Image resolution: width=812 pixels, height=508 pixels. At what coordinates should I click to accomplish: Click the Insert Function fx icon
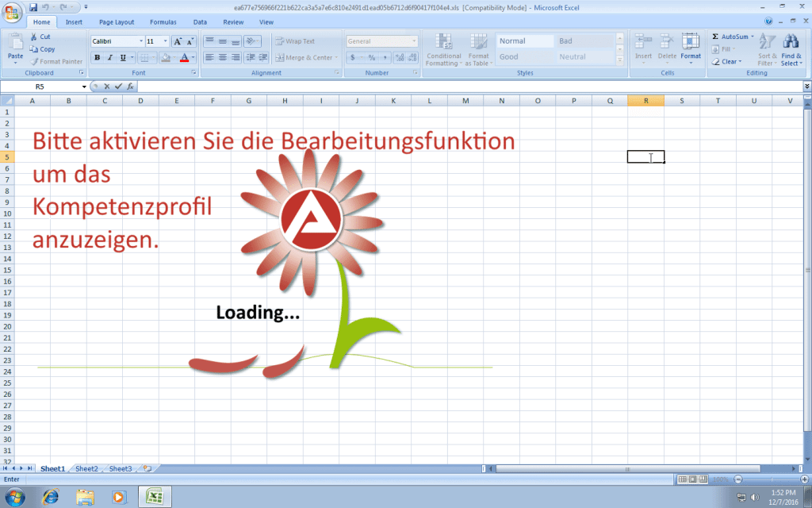(x=131, y=87)
